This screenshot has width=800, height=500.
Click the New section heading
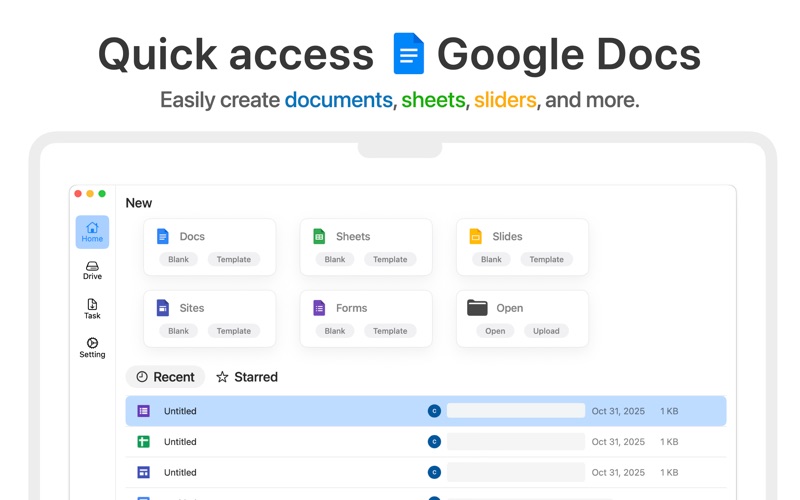[139, 203]
